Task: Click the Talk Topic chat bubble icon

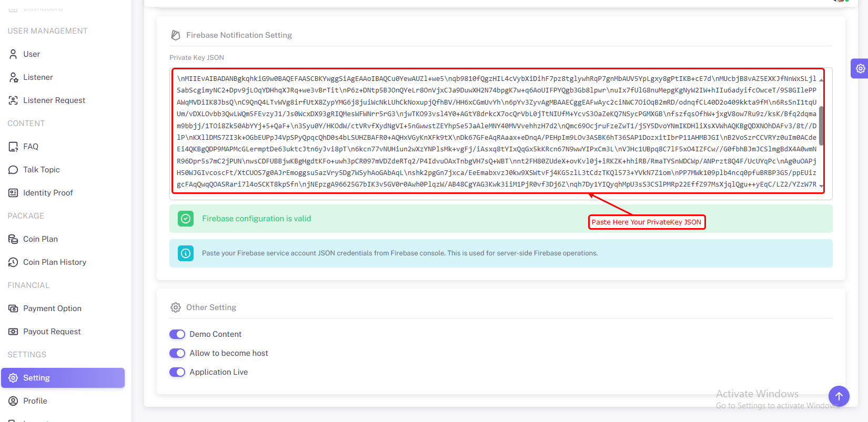Action: click(x=13, y=170)
